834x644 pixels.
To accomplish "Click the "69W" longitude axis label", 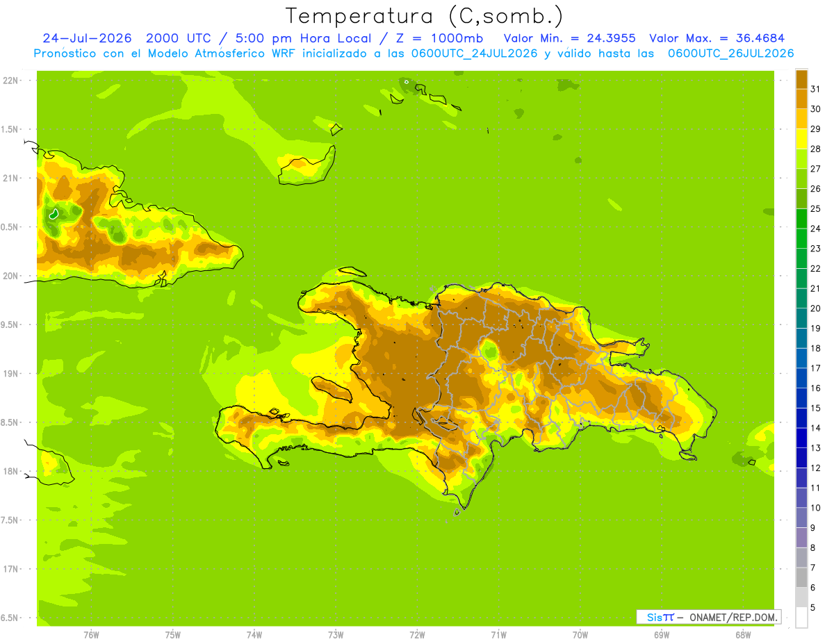I will click(x=661, y=635).
